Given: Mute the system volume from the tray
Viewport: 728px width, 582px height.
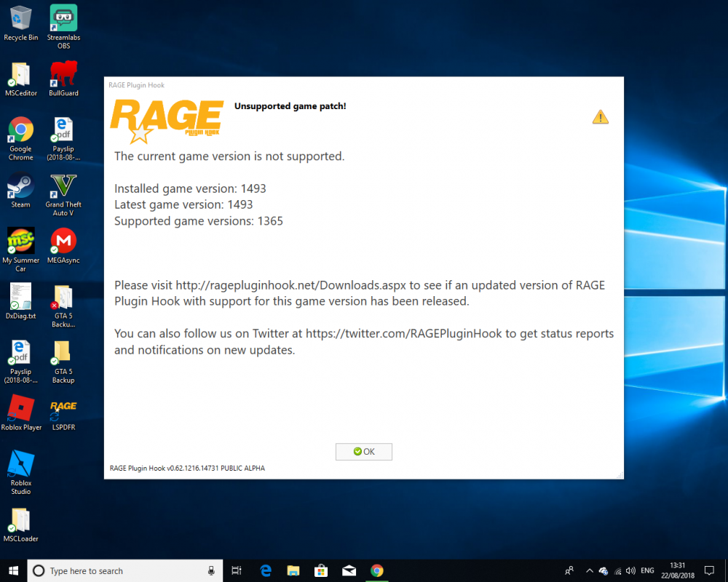Looking at the screenshot, I should pyautogui.click(x=630, y=570).
